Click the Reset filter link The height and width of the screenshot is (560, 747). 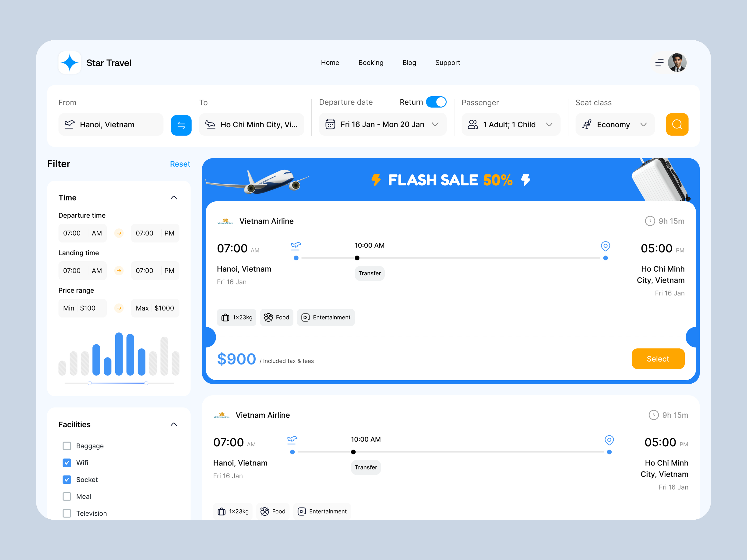tap(180, 164)
